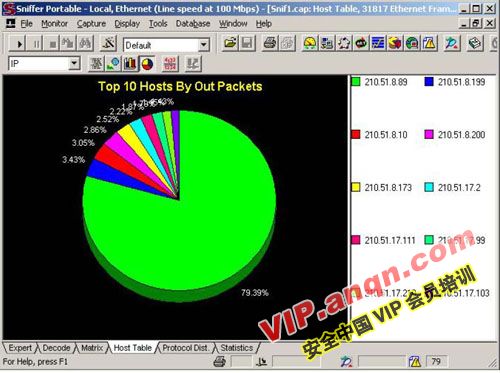Expand the IP protocol dropdown
Viewport: 500px width, 373px height.
pyautogui.click(x=74, y=63)
